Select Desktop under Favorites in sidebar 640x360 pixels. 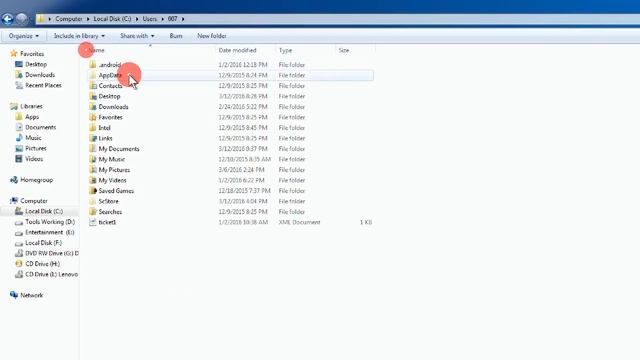click(36, 64)
